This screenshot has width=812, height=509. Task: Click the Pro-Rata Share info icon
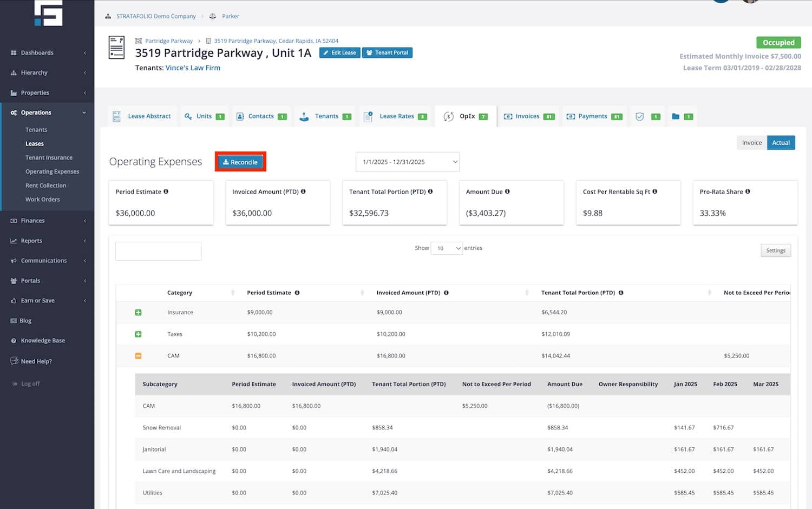click(748, 191)
